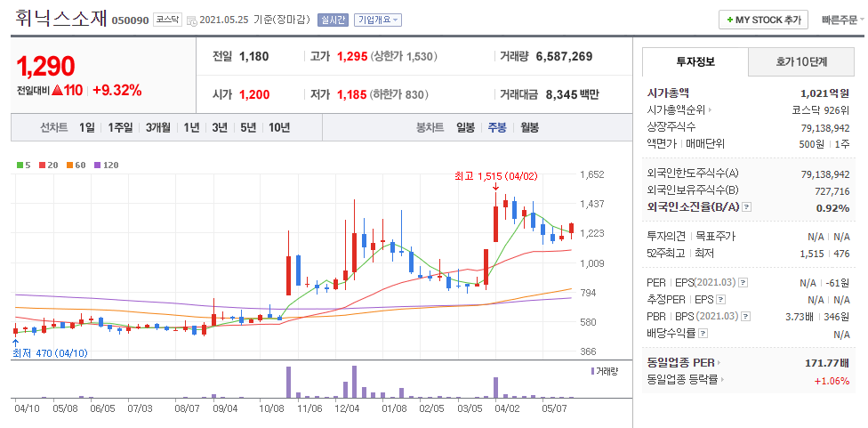Expand the 기업개요 dropdown
The height and width of the screenshot is (428, 868).
(x=378, y=20)
